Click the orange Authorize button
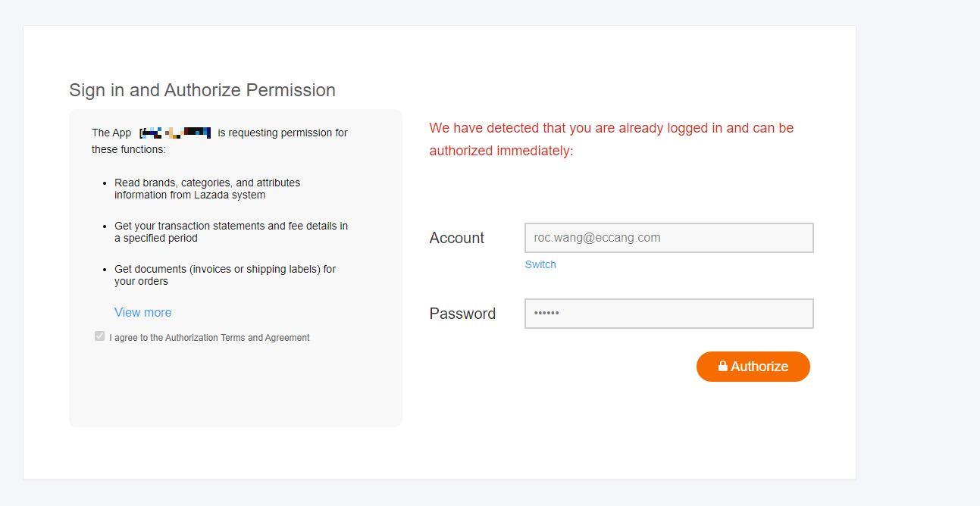 click(753, 367)
